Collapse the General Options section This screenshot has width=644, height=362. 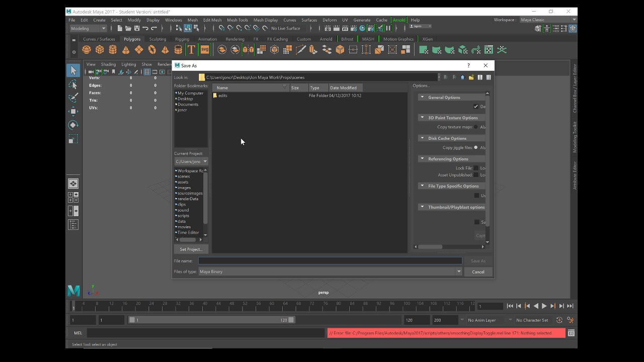[x=422, y=98]
